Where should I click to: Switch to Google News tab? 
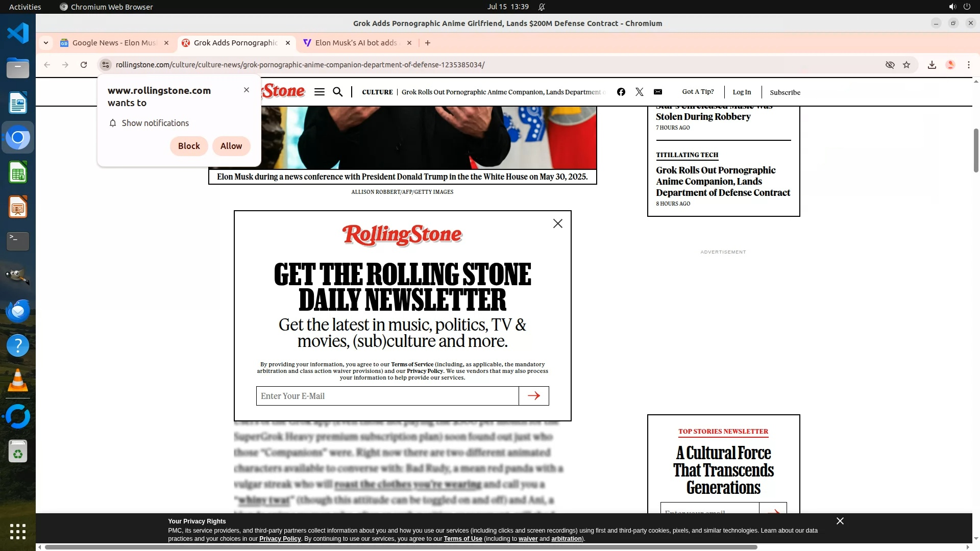point(113,43)
